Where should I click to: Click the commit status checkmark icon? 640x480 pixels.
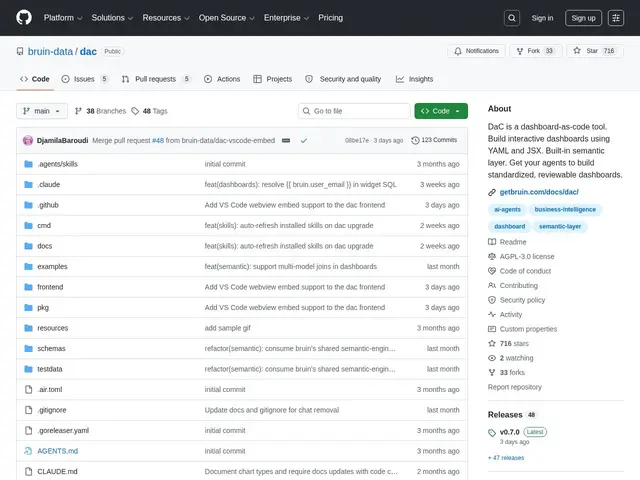[304, 140]
